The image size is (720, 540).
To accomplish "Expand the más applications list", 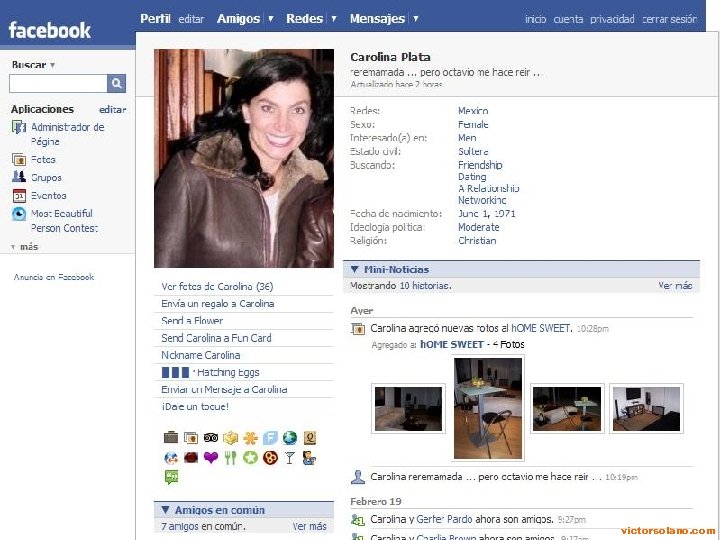I will (24, 247).
